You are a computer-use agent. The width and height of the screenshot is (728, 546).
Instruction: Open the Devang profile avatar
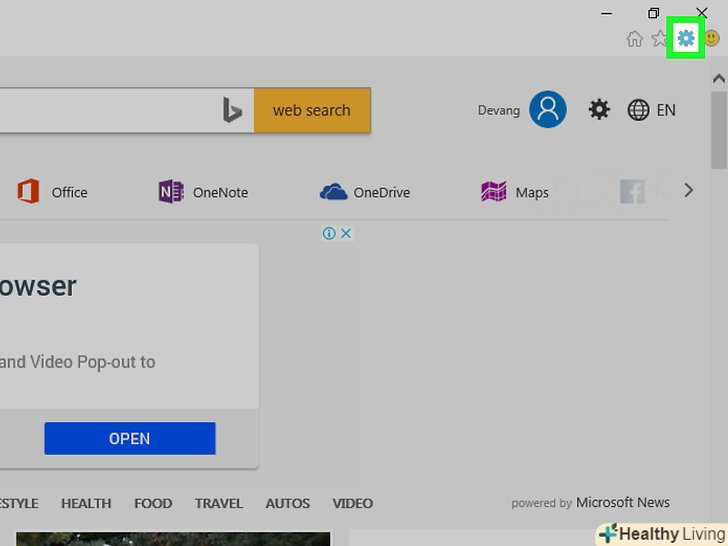548,110
